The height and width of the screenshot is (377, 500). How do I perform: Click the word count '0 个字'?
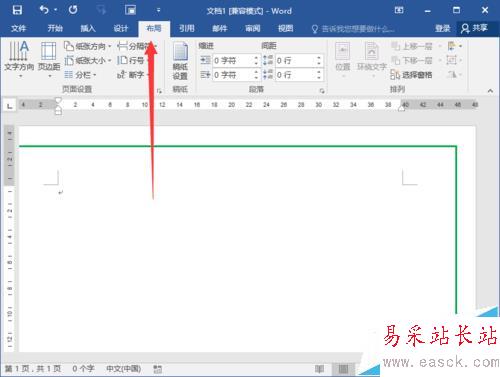(x=83, y=369)
